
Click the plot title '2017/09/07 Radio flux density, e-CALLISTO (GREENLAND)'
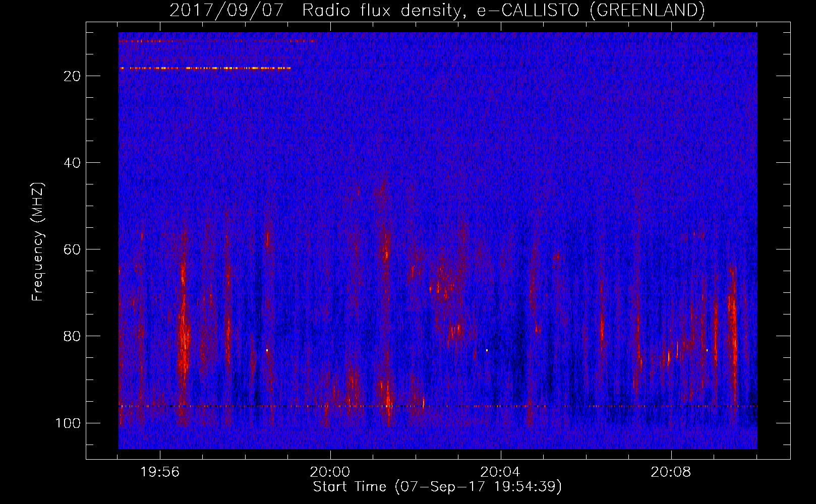pyautogui.click(x=437, y=10)
